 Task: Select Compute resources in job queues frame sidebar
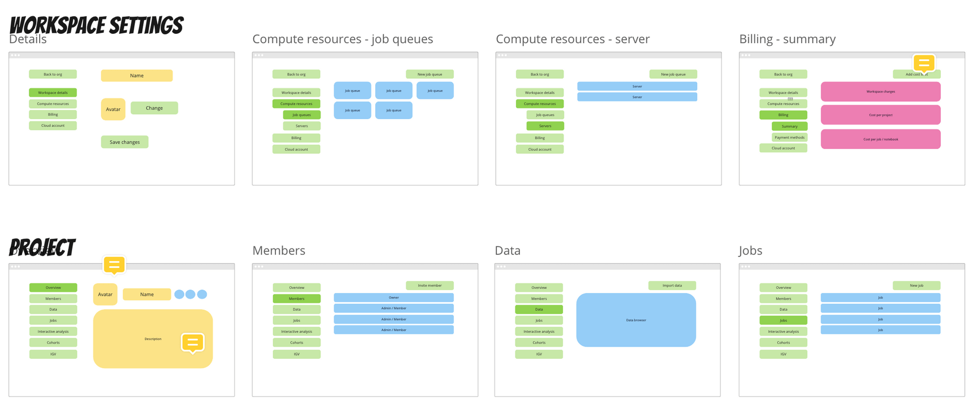(x=296, y=104)
